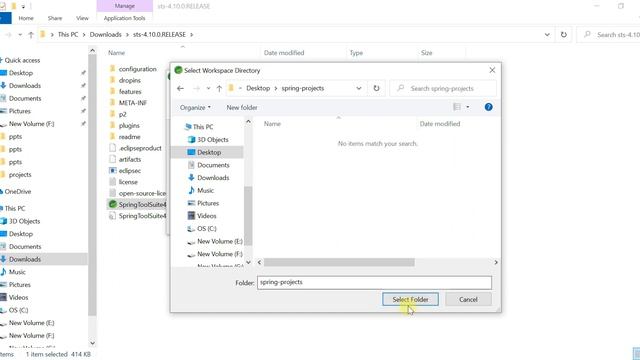Refresh the dialog folder view
The width and height of the screenshot is (640, 360).
[376, 88]
